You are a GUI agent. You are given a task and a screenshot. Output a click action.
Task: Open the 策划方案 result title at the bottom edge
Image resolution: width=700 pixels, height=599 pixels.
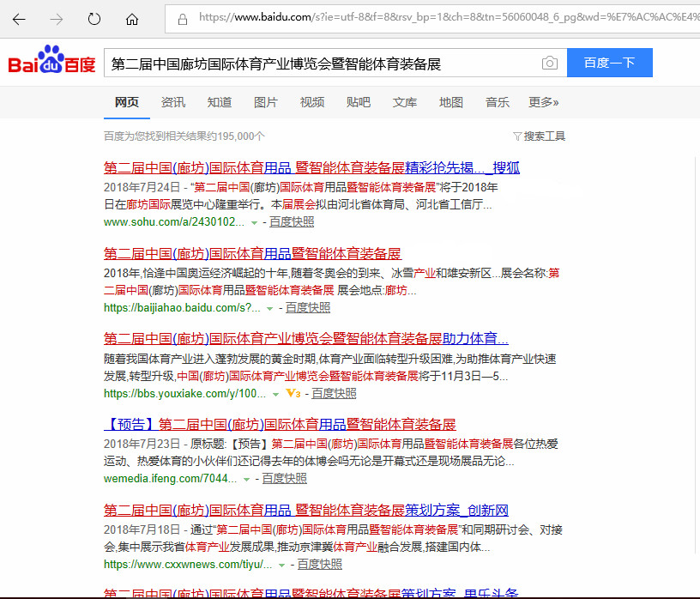click(x=311, y=593)
